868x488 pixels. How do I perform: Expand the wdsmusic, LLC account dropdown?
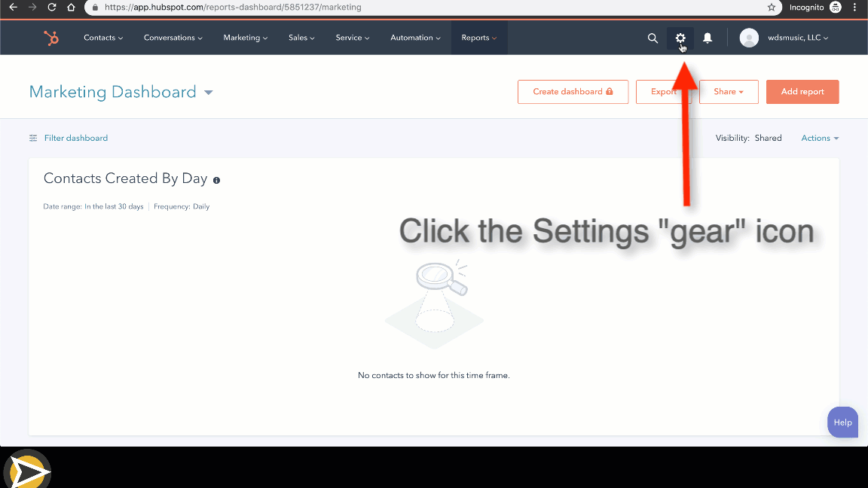[x=798, y=38]
